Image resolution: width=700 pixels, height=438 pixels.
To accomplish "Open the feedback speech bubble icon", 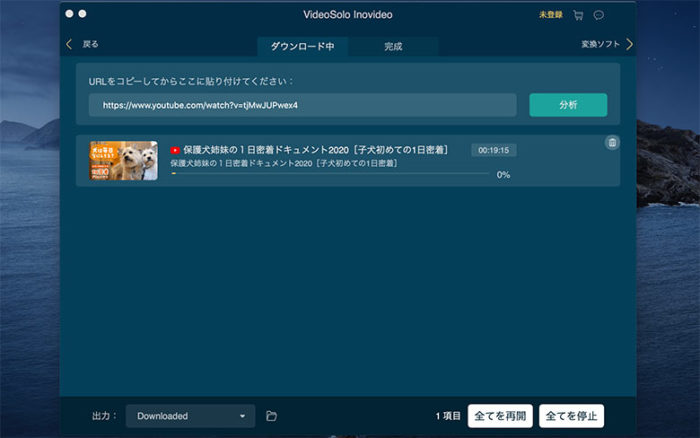I will click(599, 16).
